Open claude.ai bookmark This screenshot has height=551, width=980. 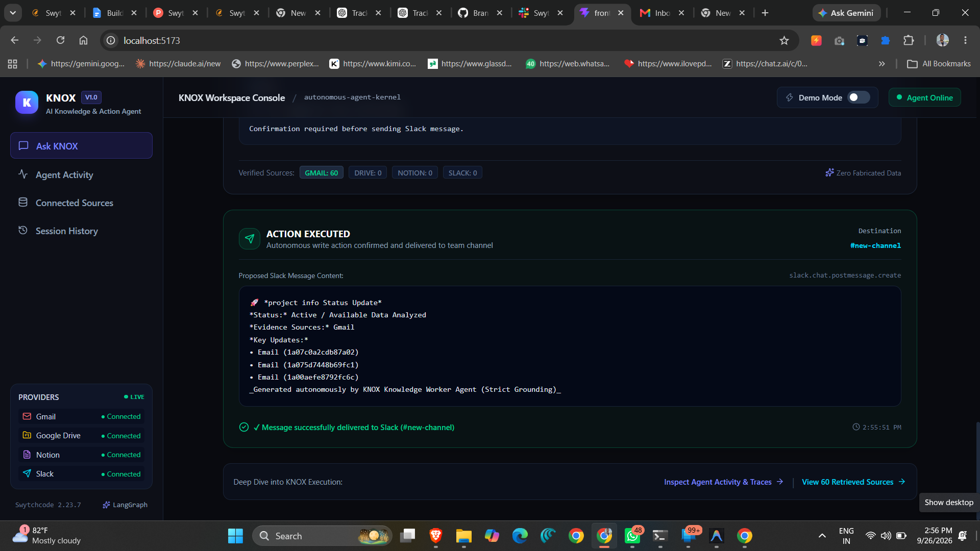coord(178,64)
